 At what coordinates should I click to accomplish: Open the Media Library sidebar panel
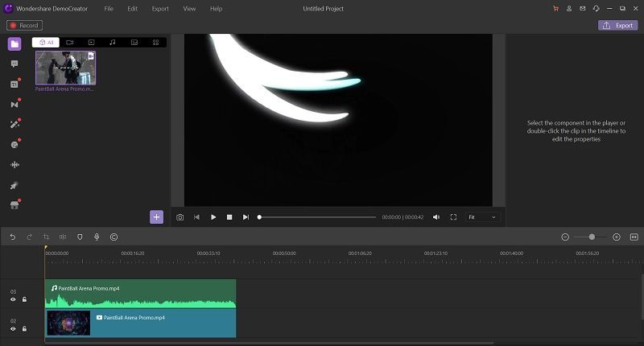pos(14,44)
